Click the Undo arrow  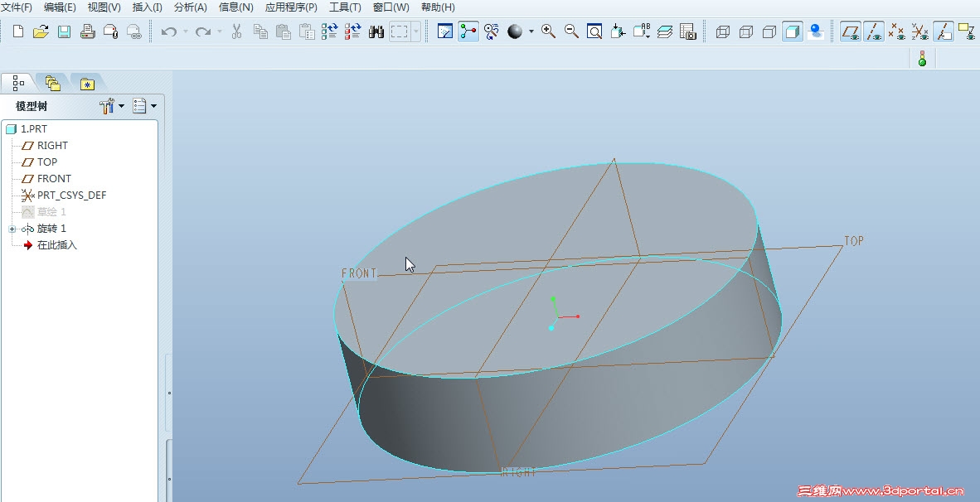tap(169, 31)
